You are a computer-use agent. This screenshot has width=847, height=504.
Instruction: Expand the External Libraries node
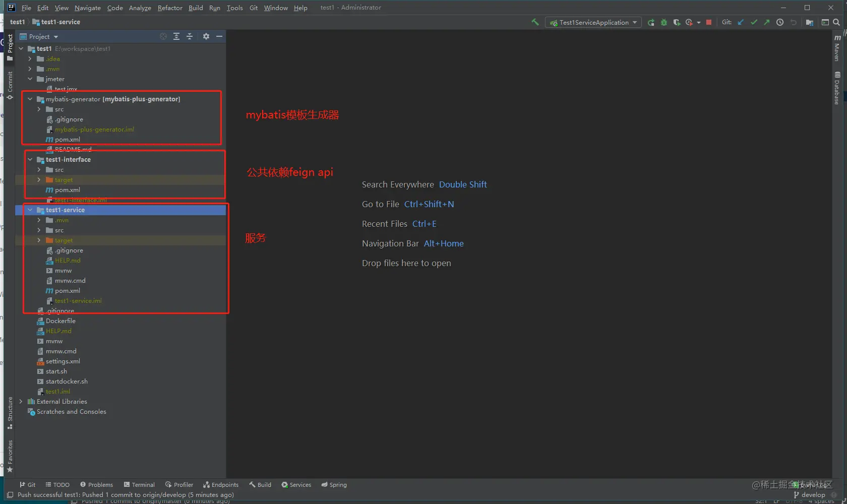[21, 402]
